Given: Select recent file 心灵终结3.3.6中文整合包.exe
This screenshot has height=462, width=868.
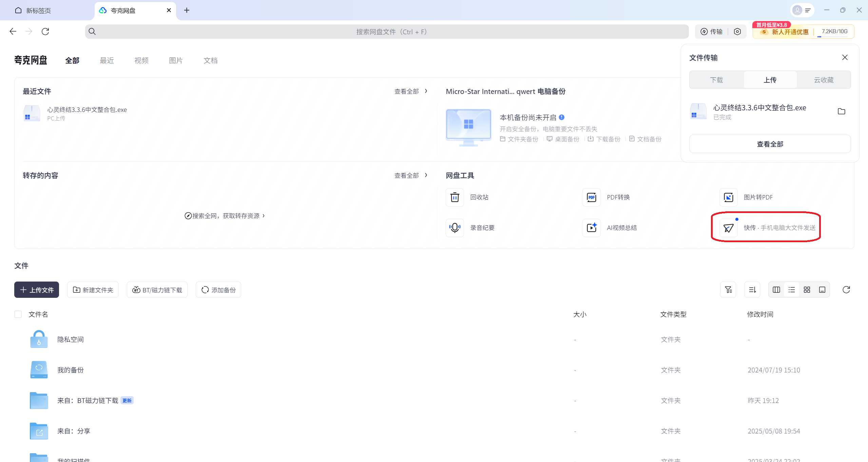Looking at the screenshot, I should (x=75, y=114).
